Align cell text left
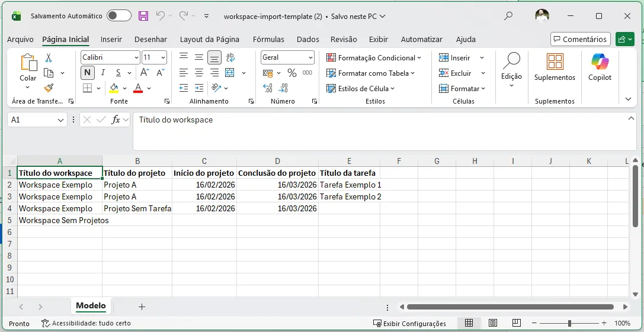 (184, 73)
